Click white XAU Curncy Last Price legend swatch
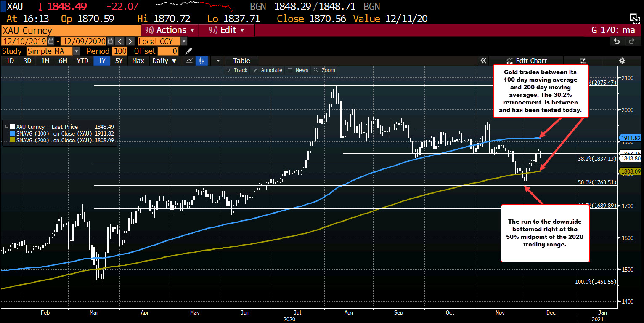 [12, 126]
